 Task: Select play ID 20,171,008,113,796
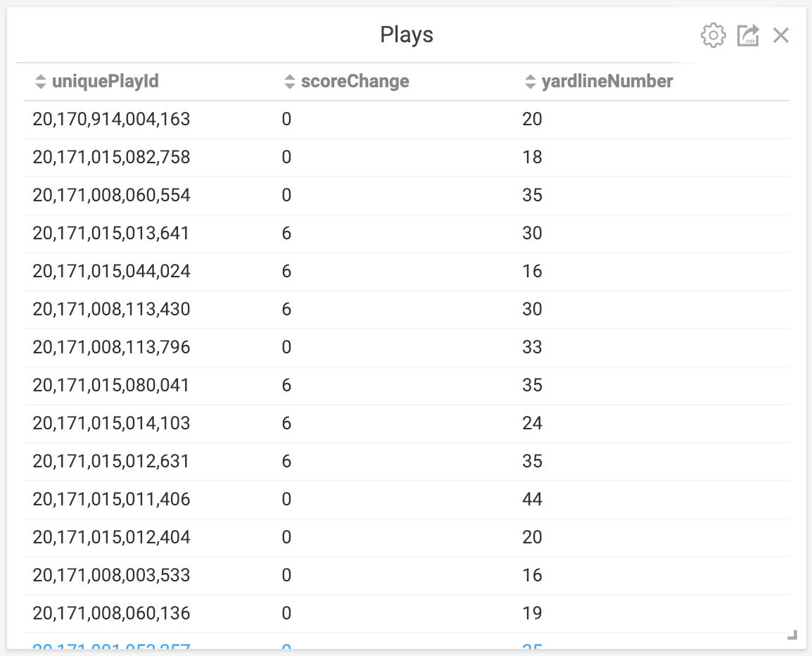pyautogui.click(x=111, y=347)
